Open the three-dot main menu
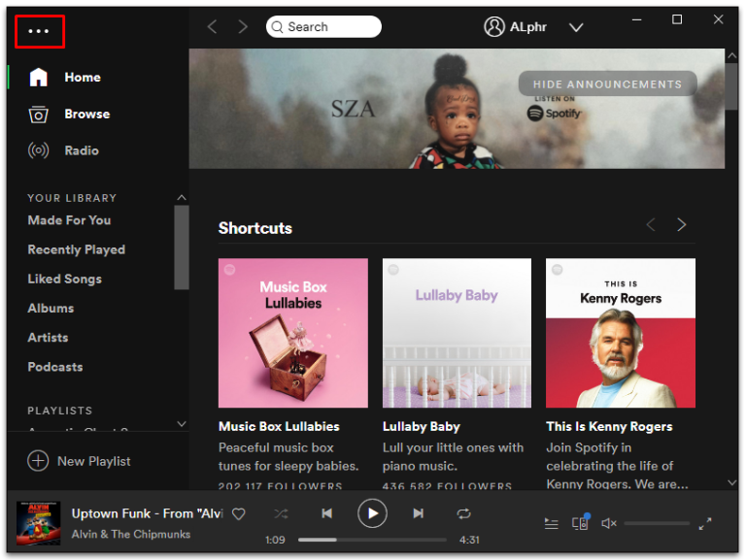The width and height of the screenshot is (746, 560). click(x=39, y=31)
